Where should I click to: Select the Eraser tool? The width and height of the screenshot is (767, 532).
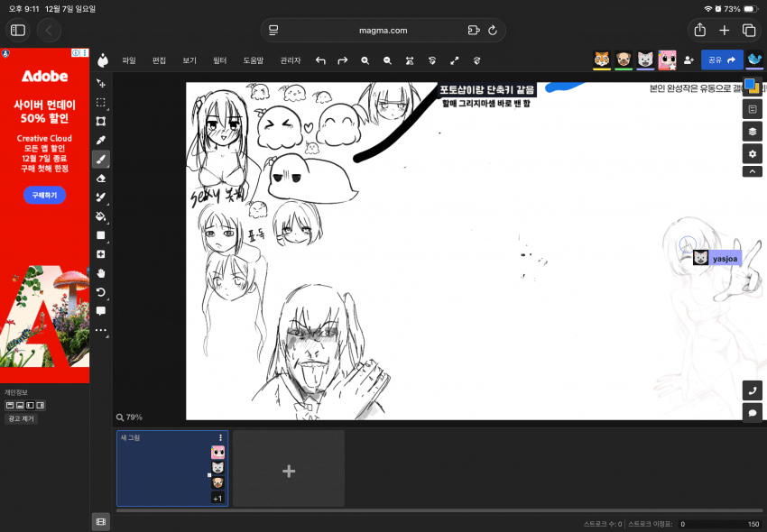(101, 179)
